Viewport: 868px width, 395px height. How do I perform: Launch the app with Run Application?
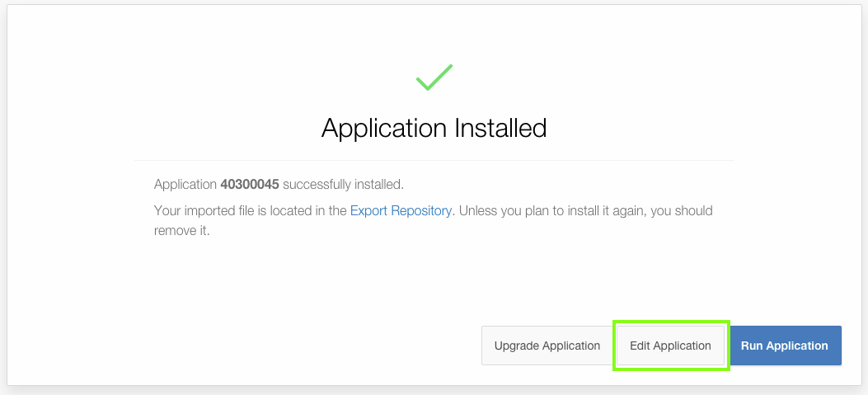784,346
